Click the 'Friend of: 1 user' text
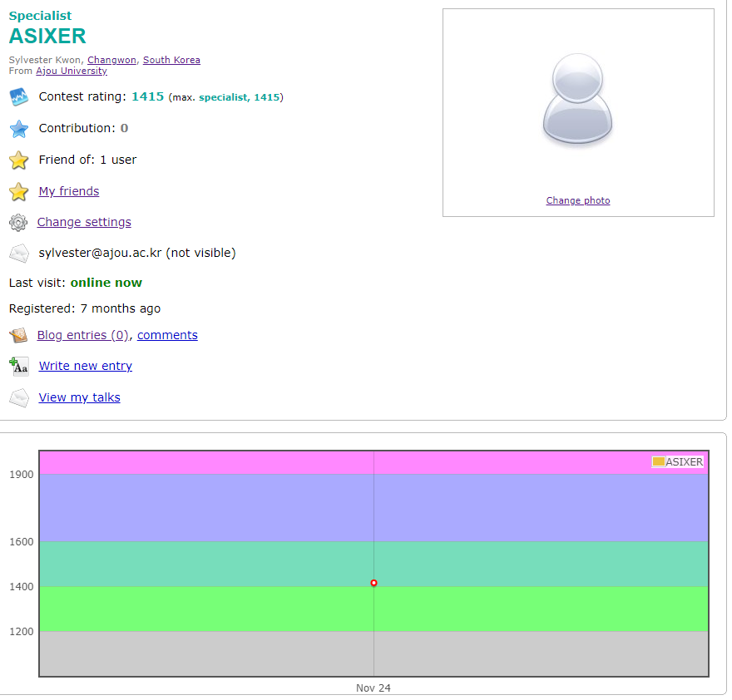The image size is (732, 700). point(88,160)
